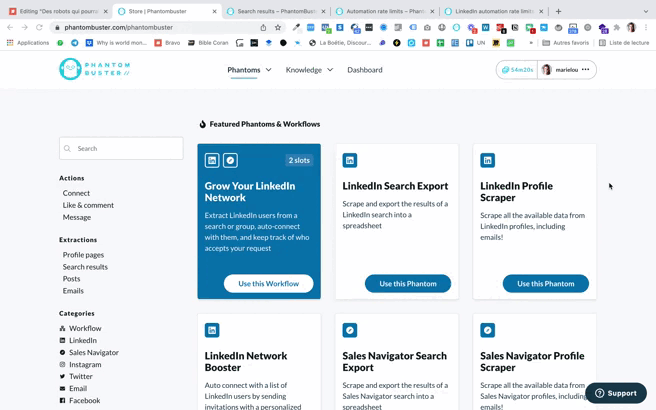Viewport: 656px width, 410px height.
Task: Select the Connect action filter
Action: 76,193
